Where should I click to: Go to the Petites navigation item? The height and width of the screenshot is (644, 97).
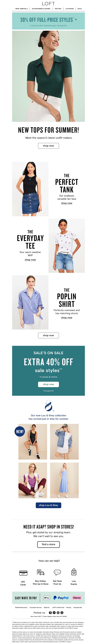[x=58, y=9]
